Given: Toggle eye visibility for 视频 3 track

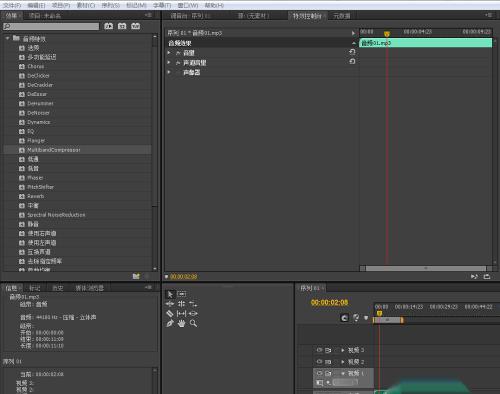Looking at the screenshot, I should [319, 350].
